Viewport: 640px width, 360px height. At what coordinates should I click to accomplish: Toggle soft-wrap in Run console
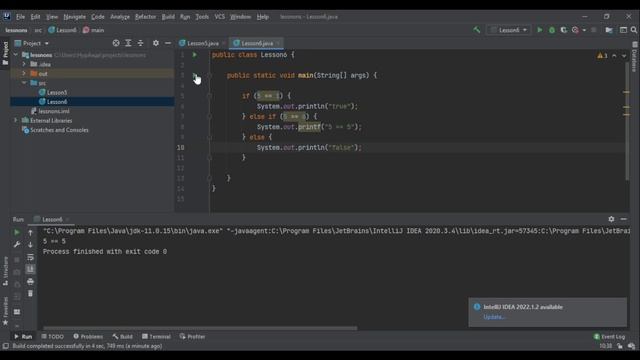click(30, 257)
